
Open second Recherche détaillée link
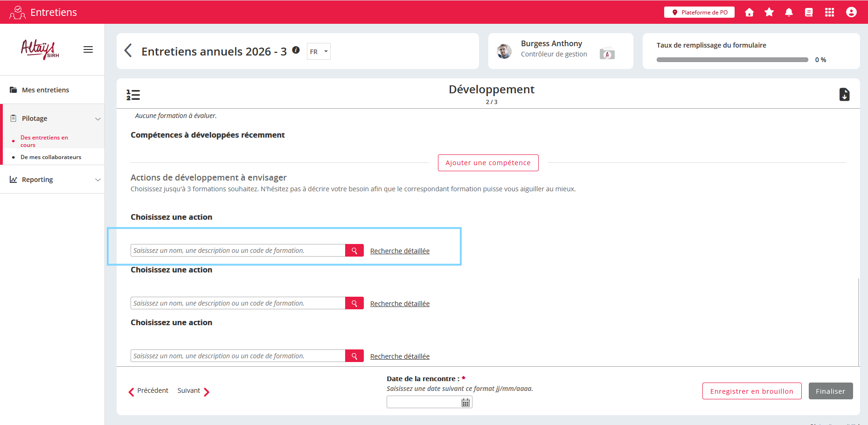coord(400,304)
